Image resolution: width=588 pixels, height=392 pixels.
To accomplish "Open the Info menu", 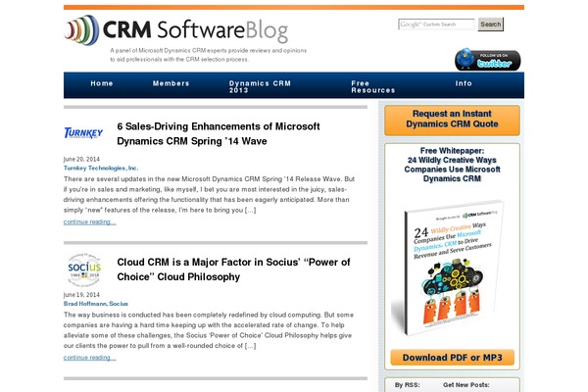I will [x=464, y=83].
